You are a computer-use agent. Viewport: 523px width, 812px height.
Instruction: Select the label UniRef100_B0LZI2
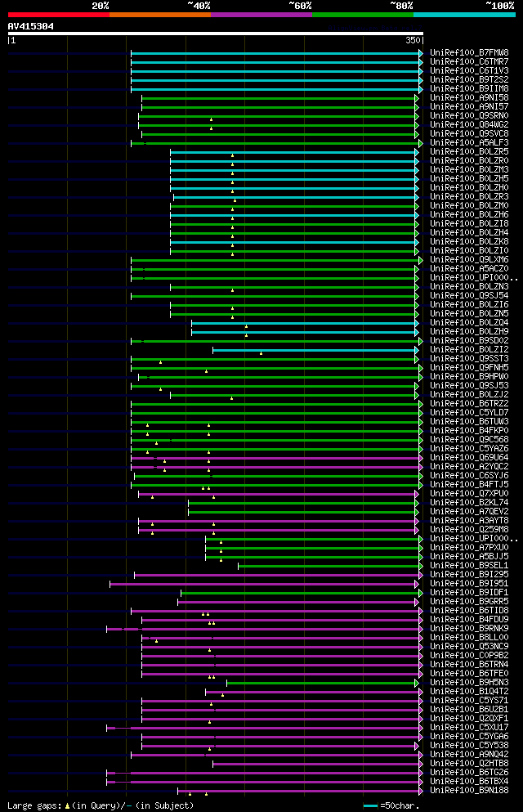[469, 350]
